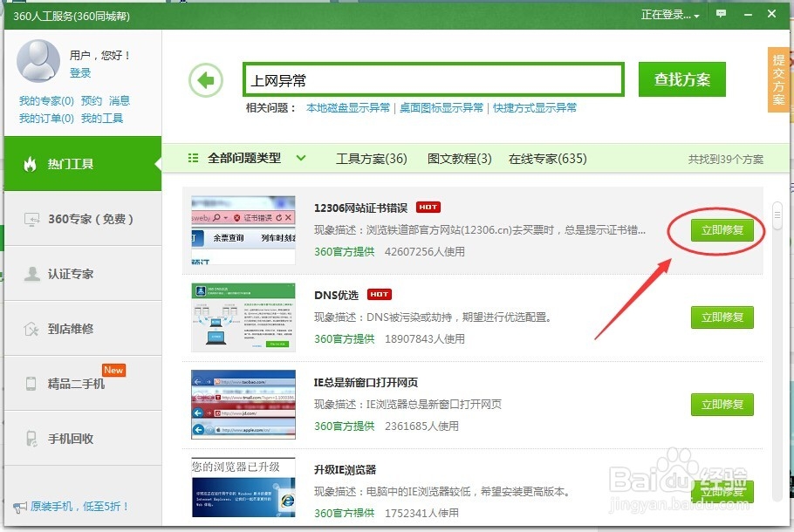Click the text 18907843人使用
The image size is (794, 532).
(x=425, y=338)
